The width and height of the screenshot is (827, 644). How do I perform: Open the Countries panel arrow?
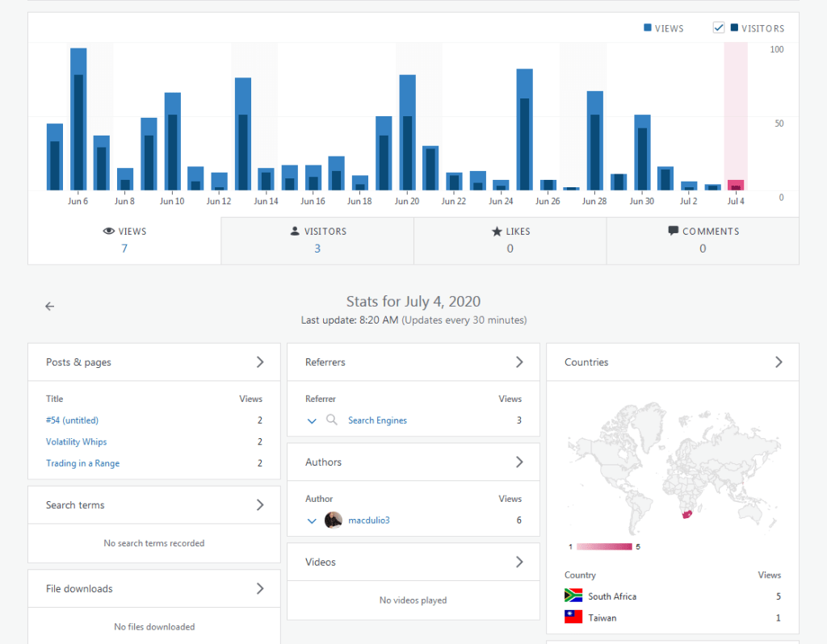click(779, 362)
